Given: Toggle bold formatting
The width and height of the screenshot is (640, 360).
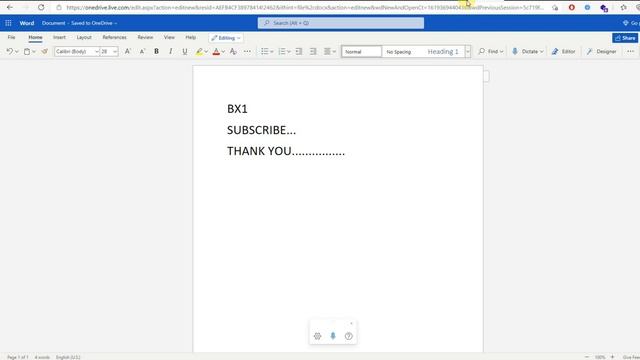Looking at the screenshot, I should click(x=156, y=51).
